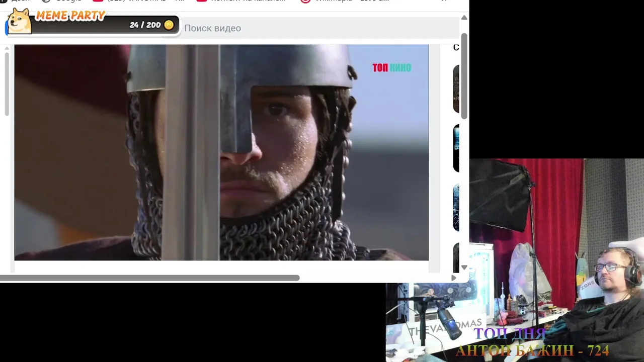Click the left inner scrollbar up arrow
644x362 pixels.
[x=7, y=49]
